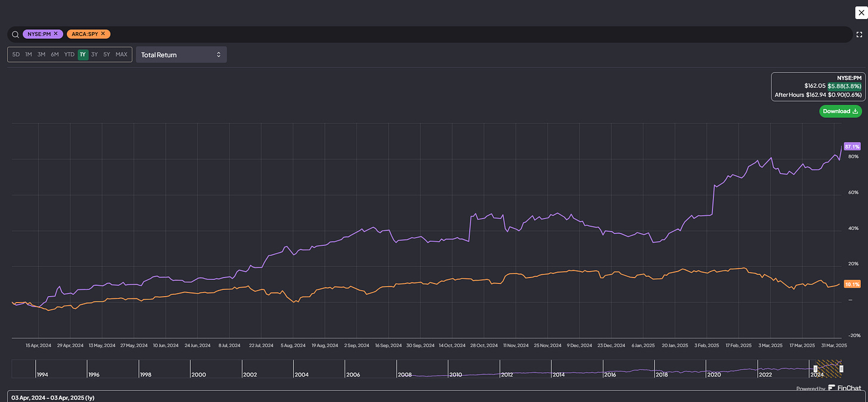This screenshot has height=402, width=868.
Task: Select the 5Y time range
Action: 107,55
